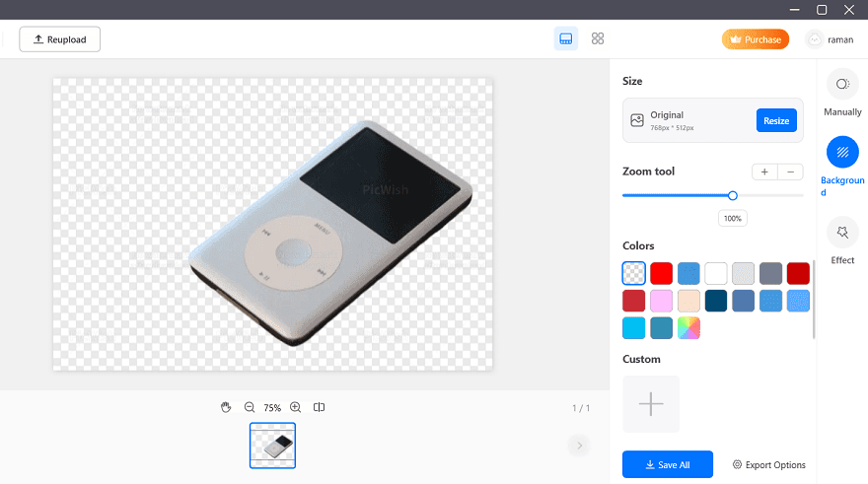Click the colors panel scrollbar
868x484 pixels.
pos(813,299)
